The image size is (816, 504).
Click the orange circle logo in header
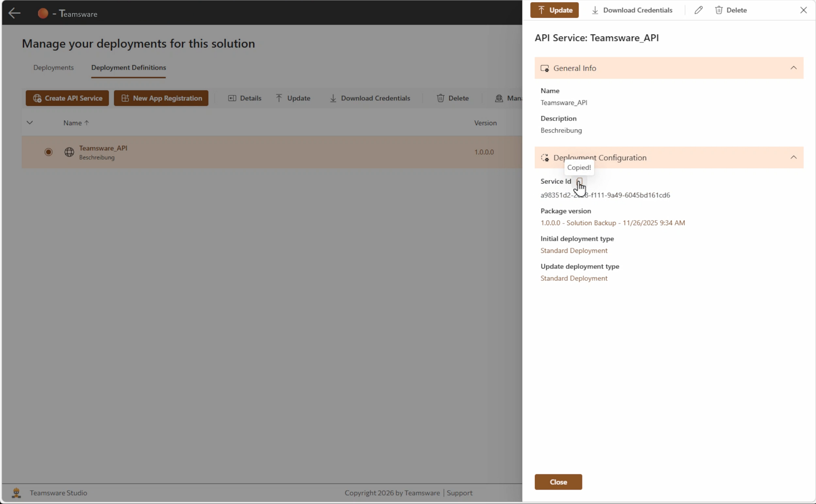click(x=43, y=13)
